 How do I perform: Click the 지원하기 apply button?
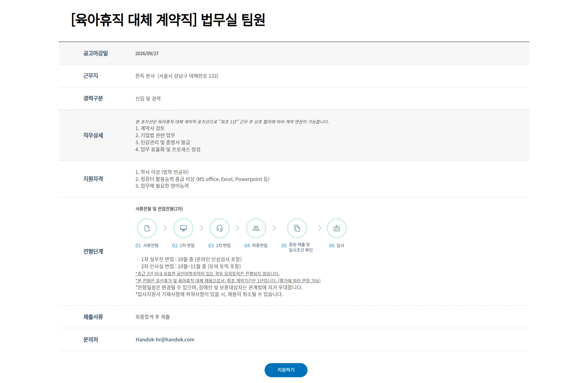286,370
